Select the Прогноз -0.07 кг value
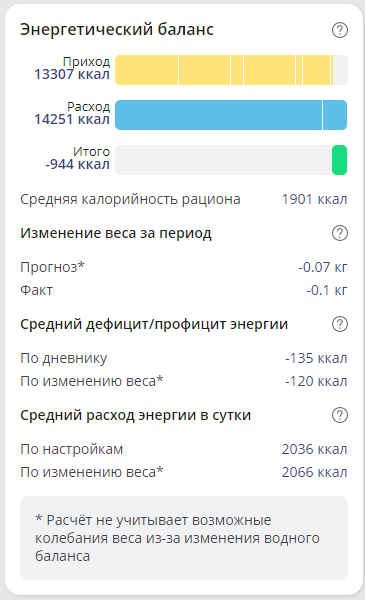 323,267
